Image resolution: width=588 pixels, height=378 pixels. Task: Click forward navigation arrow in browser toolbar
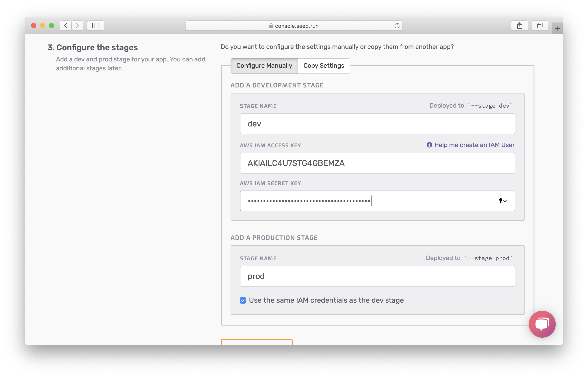click(x=78, y=25)
